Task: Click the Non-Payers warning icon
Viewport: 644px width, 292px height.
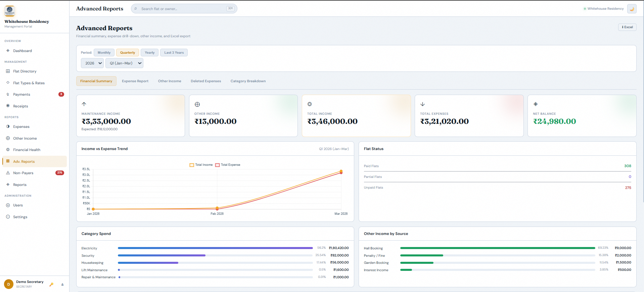Action: click(x=8, y=173)
